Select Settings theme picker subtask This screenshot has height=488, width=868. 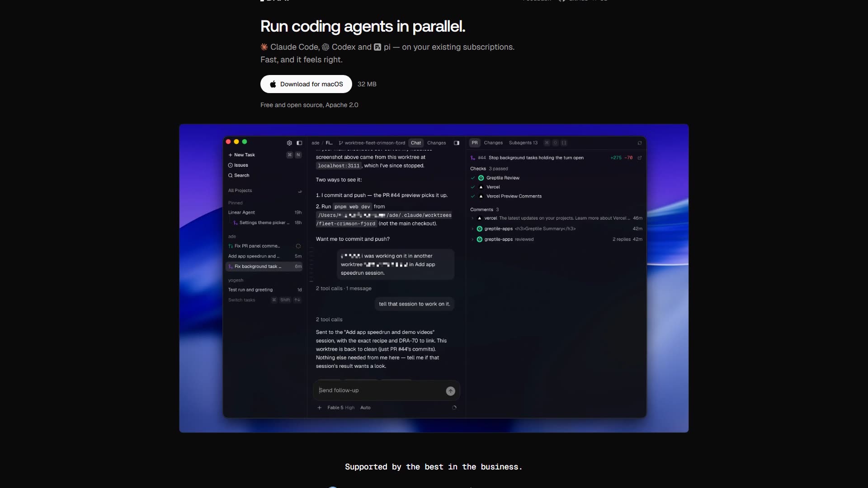click(x=267, y=223)
